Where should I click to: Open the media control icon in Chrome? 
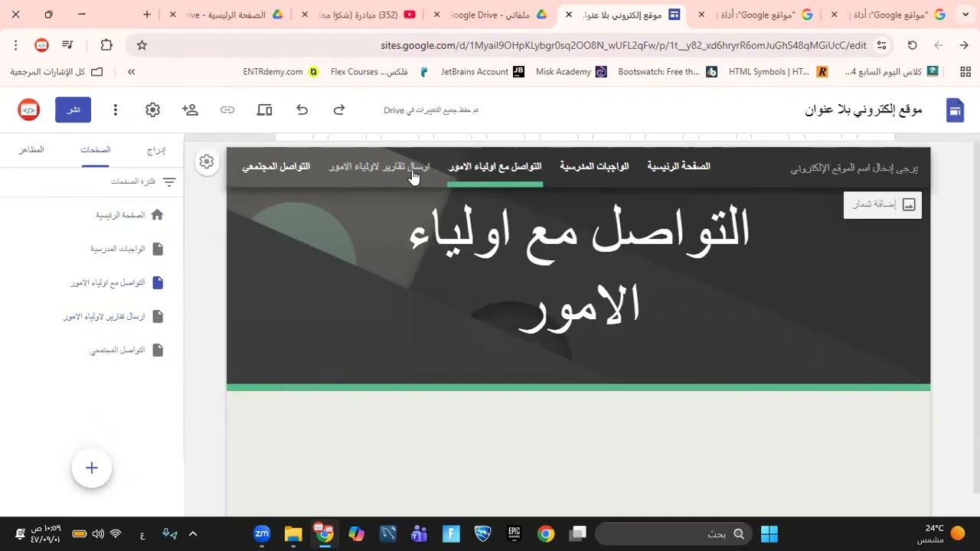67,45
